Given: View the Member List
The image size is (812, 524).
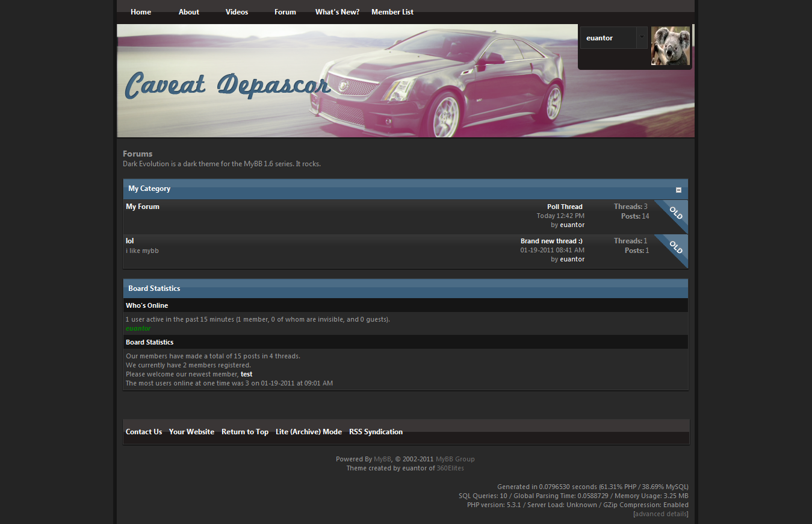Looking at the screenshot, I should click(x=392, y=12).
